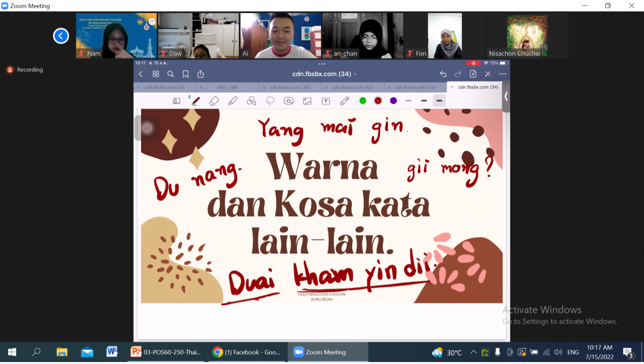The width and height of the screenshot is (644, 364).
Task: Select the red marker pen tool
Action: click(x=196, y=100)
